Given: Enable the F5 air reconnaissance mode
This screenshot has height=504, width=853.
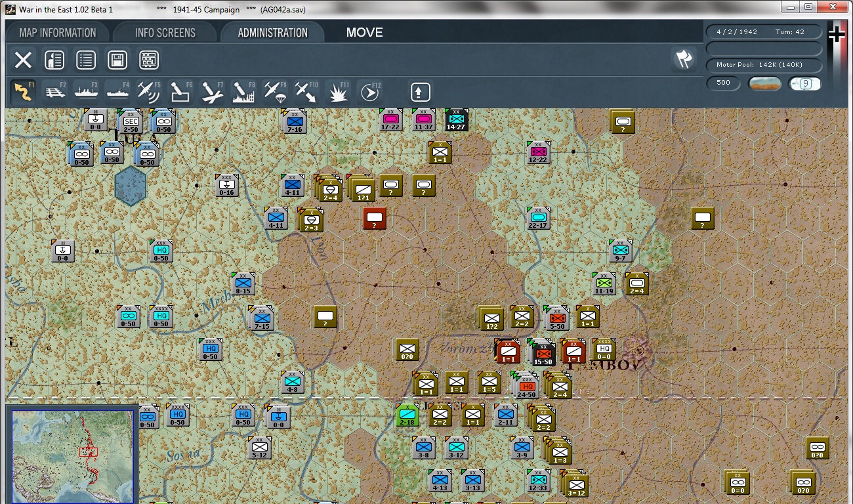Looking at the screenshot, I should tap(150, 92).
